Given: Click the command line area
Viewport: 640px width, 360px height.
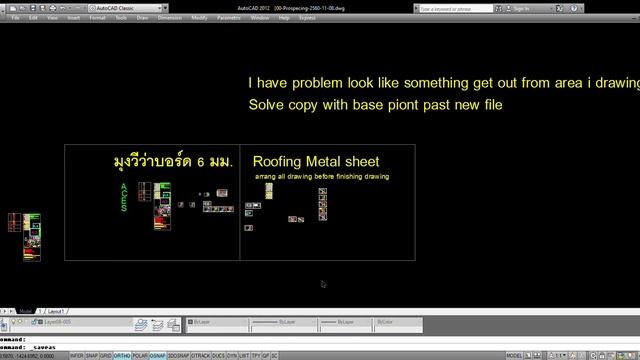Looking at the screenshot, I should point(320,343).
